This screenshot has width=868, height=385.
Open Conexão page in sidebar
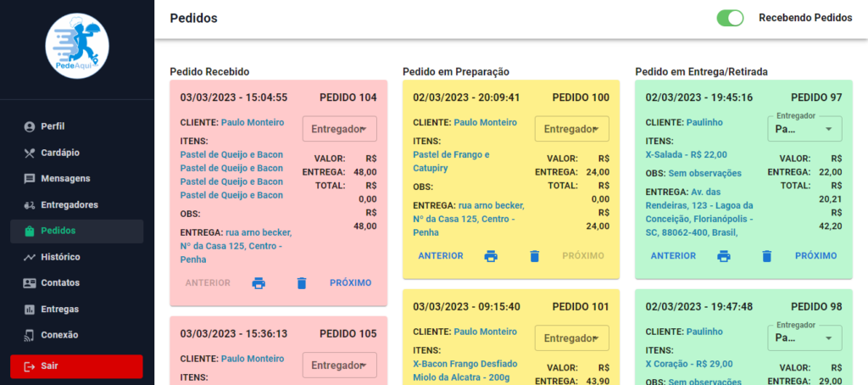click(x=77, y=335)
